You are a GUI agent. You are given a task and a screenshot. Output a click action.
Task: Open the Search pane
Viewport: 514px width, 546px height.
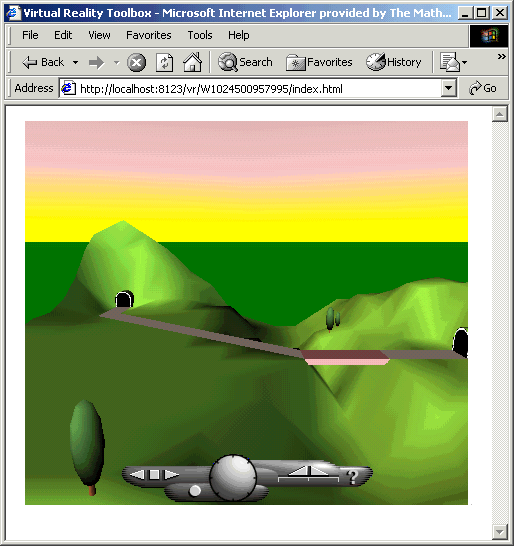pyautogui.click(x=245, y=62)
